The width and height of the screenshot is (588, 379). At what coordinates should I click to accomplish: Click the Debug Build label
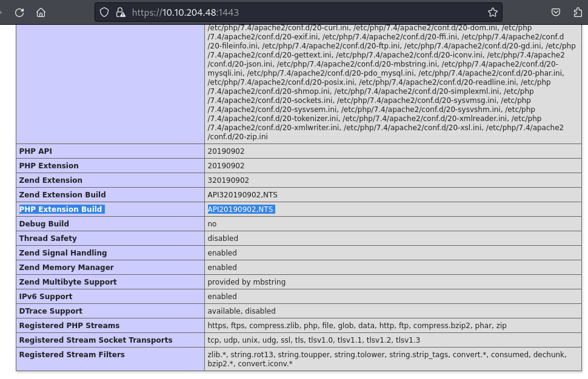click(x=44, y=223)
